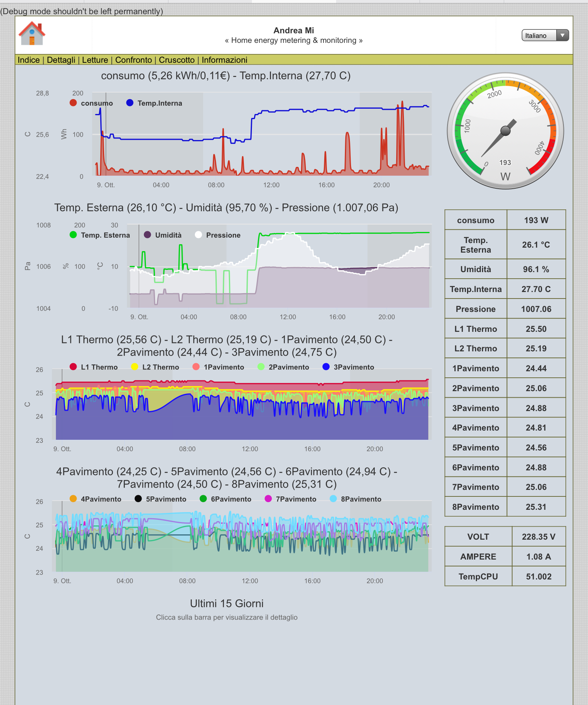Click the Temp. Esterna chart title
Screen dimensions: 588x705
pos(226,208)
